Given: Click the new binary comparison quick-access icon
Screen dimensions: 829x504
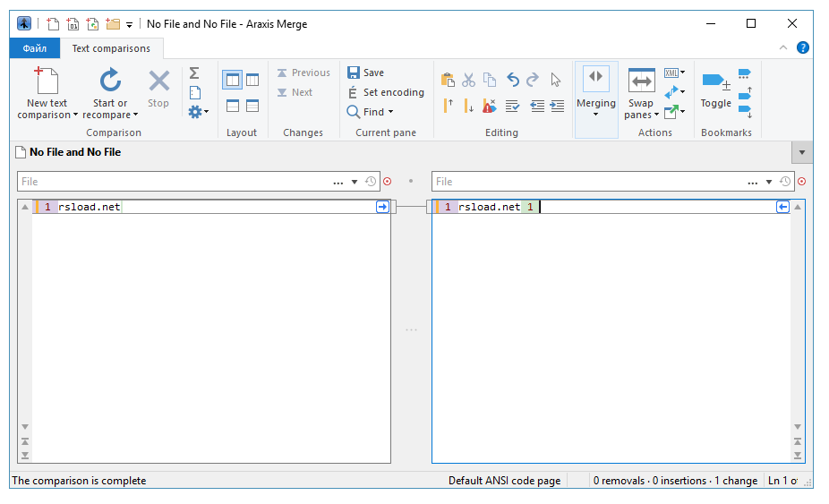Looking at the screenshot, I should [x=73, y=24].
